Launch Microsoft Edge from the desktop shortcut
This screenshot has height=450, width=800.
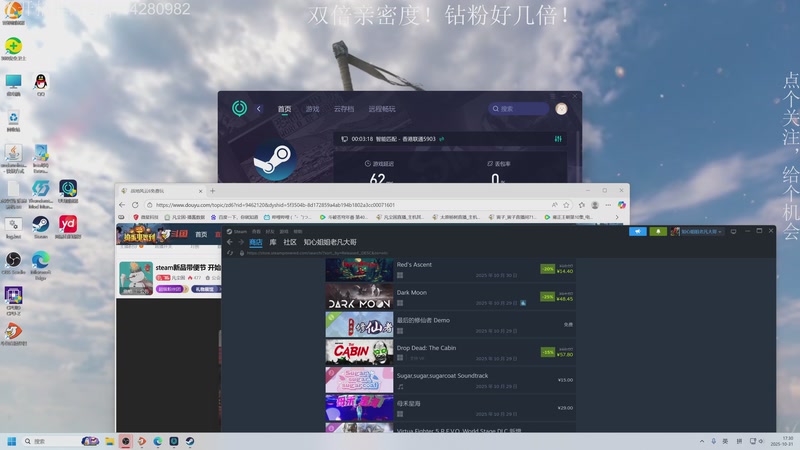(41, 264)
